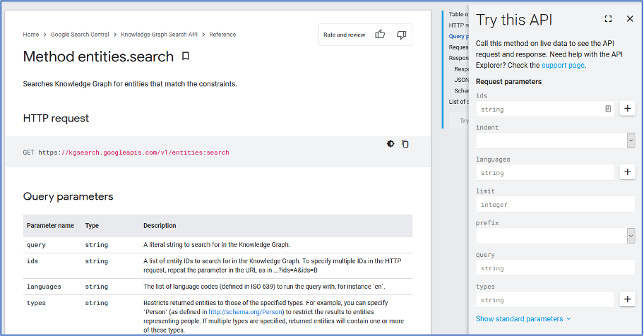Image resolution: width=644 pixels, height=336 pixels.
Task: Close the Try this API panel
Action: coord(628,19)
